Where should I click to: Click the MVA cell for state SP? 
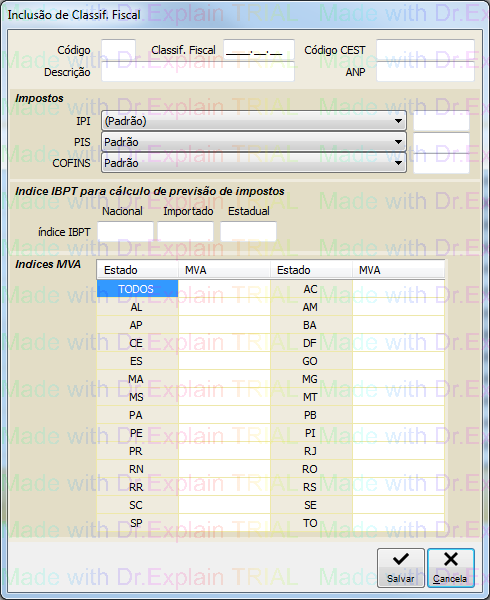(x=224, y=523)
